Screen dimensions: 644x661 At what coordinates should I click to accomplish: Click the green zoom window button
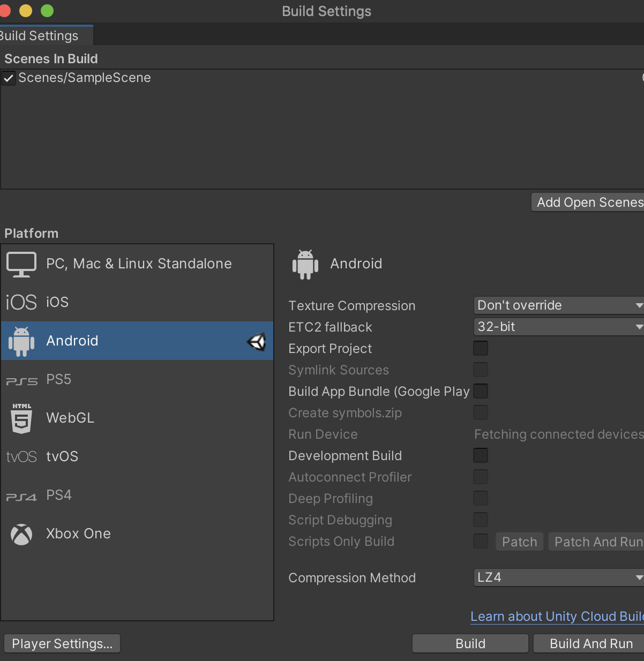click(x=47, y=11)
